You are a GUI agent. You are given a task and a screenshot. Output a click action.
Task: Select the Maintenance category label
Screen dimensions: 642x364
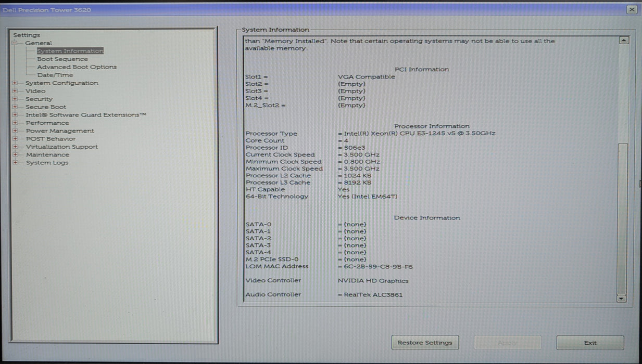click(x=47, y=155)
